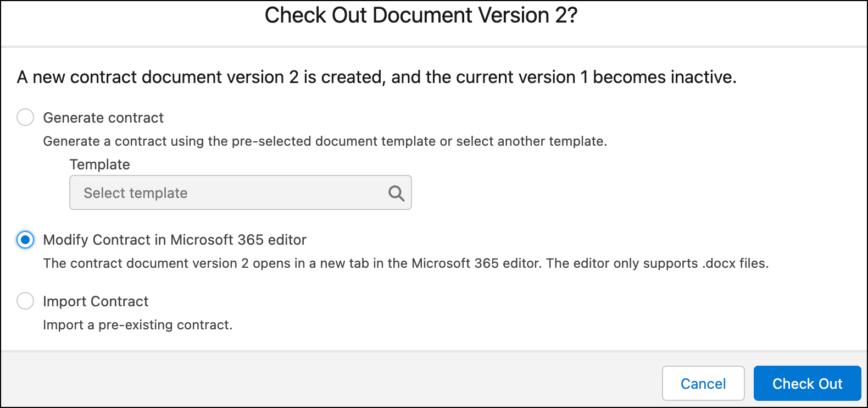868x408 pixels.
Task: Open the Select template lookup field
Action: pos(231,193)
